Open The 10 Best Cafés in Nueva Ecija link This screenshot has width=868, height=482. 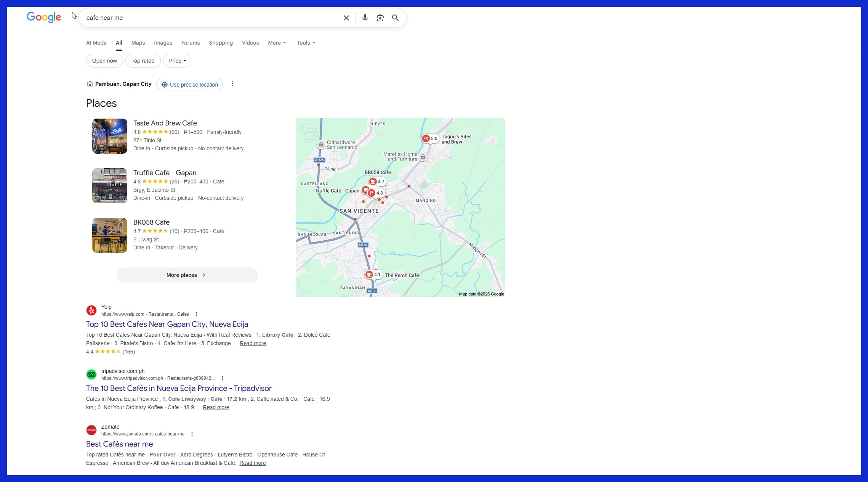179,388
